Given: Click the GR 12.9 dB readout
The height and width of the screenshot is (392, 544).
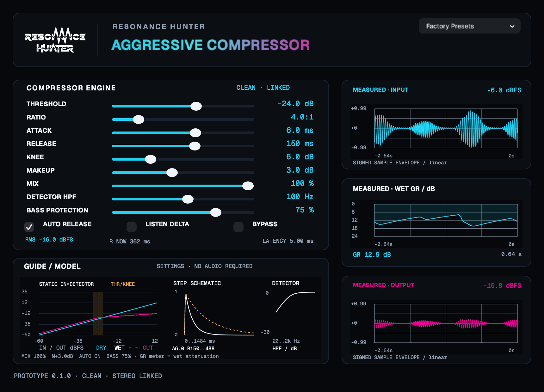Looking at the screenshot, I should (372, 254).
